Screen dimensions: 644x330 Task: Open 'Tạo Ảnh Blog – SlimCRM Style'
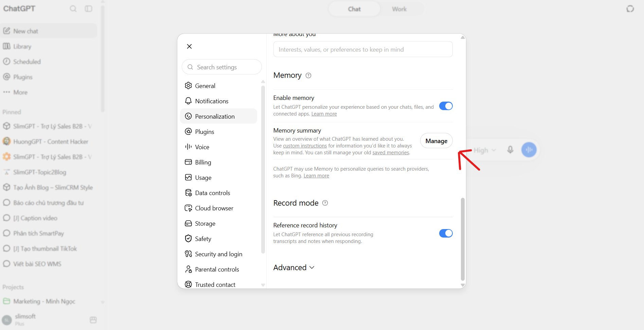click(x=49, y=187)
